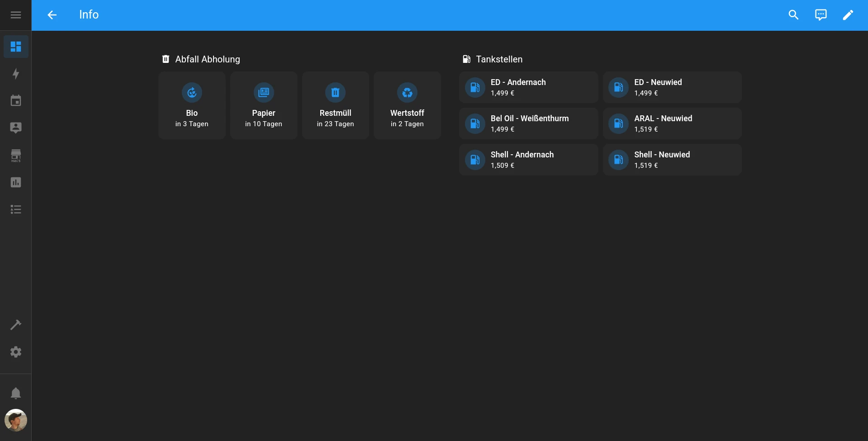
Task: Click the Abfall Abholung section heading
Action: (208, 59)
